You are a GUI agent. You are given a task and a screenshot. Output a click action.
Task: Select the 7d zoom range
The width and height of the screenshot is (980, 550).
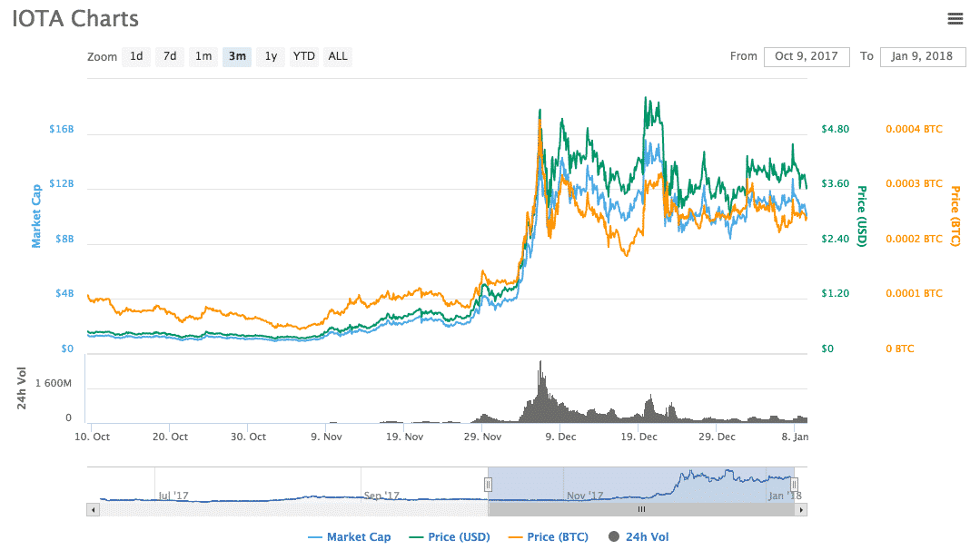point(170,56)
